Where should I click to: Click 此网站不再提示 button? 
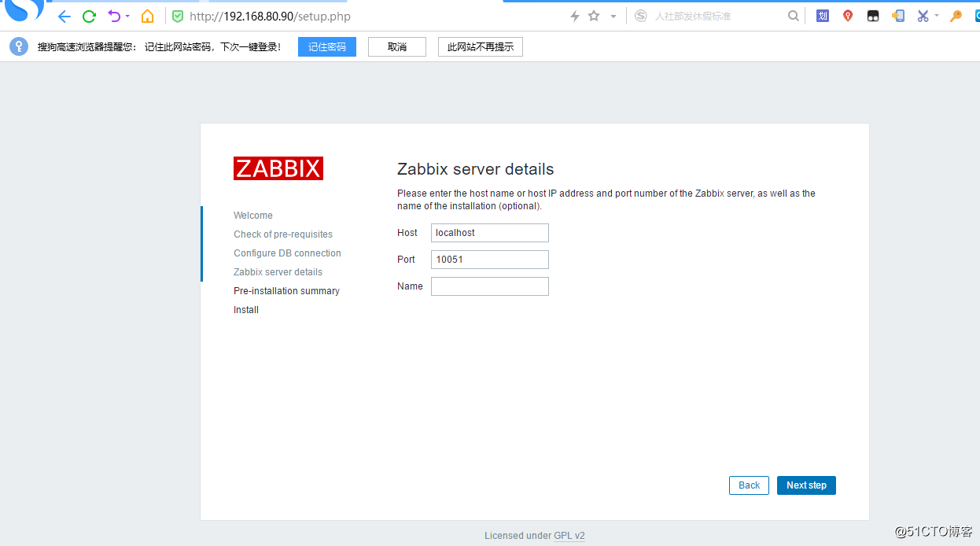coord(481,47)
